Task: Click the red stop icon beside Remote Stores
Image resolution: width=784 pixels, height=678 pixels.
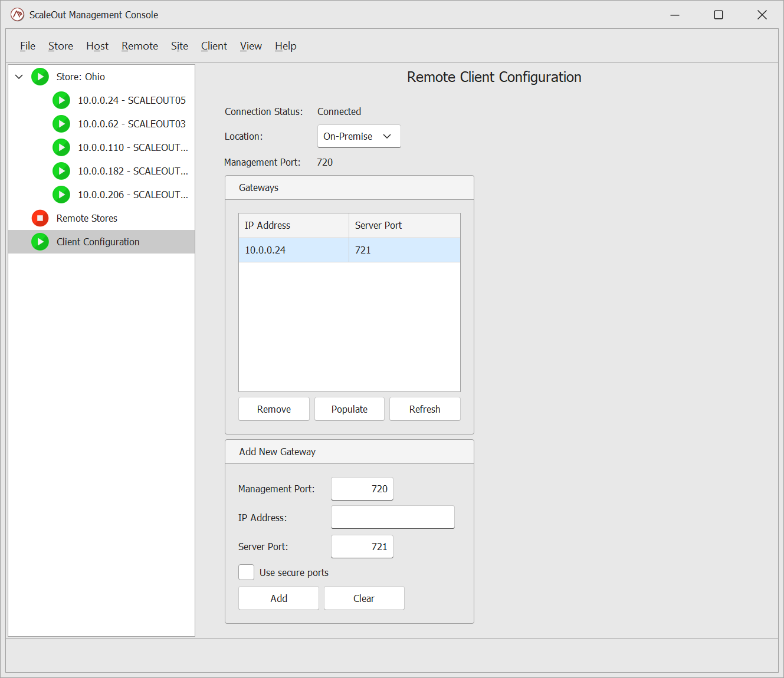Action: click(40, 218)
